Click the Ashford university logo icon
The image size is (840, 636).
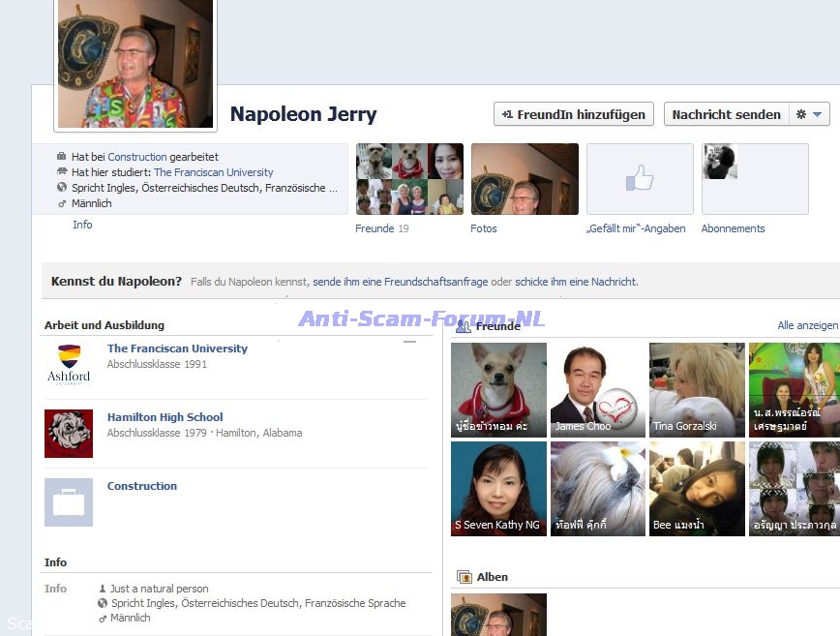(x=69, y=364)
